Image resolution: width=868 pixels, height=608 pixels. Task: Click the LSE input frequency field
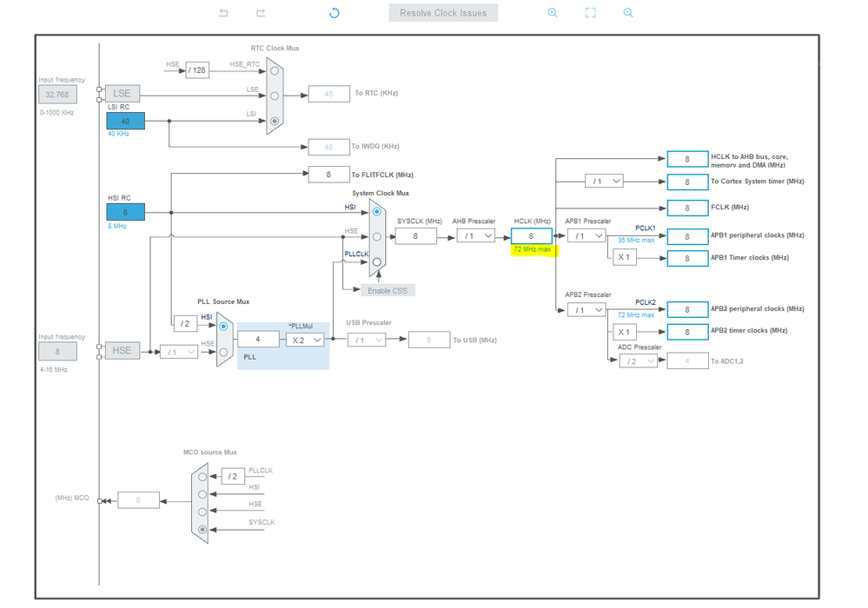click(x=57, y=95)
